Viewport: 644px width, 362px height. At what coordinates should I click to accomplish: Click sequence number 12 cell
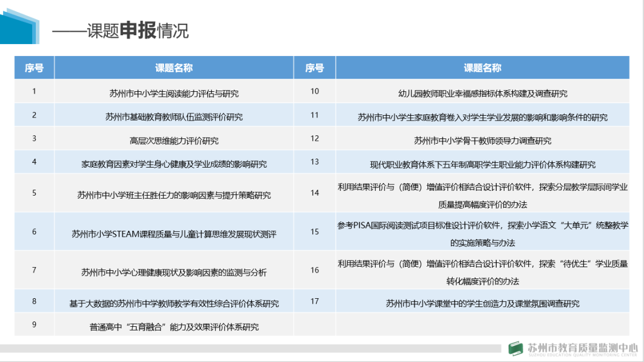[x=315, y=138]
